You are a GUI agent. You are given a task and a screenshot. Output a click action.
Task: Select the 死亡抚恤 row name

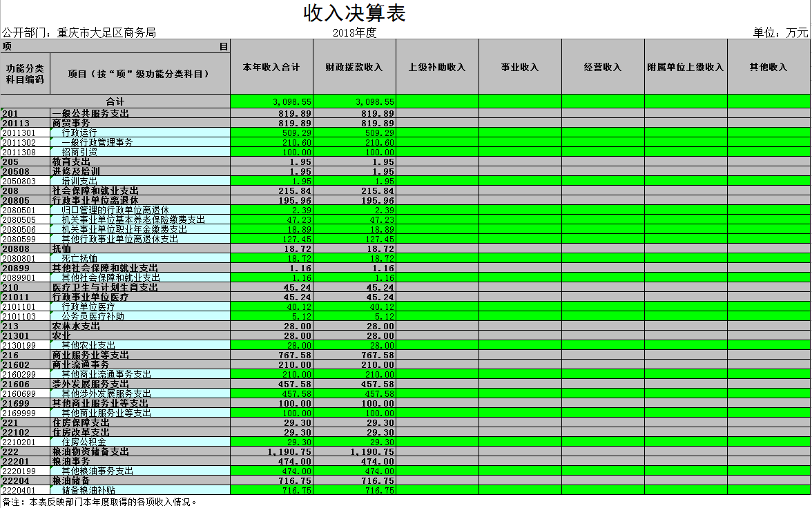pos(79,258)
